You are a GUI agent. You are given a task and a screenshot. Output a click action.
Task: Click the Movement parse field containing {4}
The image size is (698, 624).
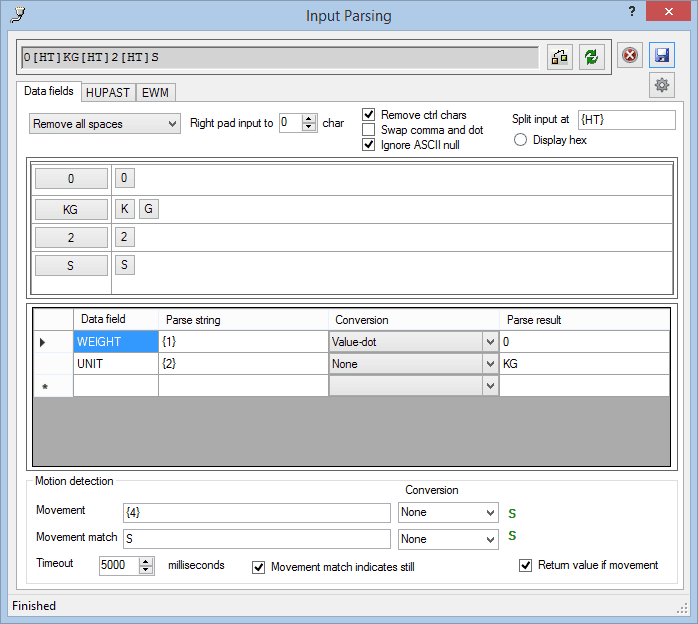[x=257, y=513]
